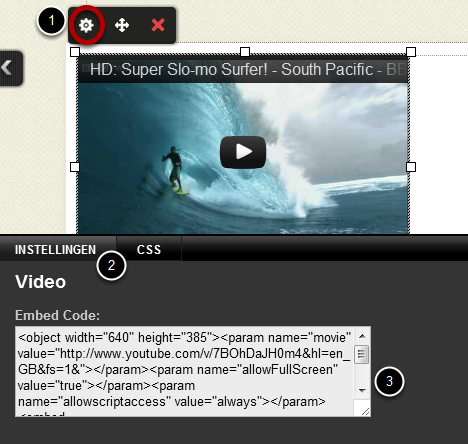Select the move arrows icon in widget toolbar

coord(122,25)
